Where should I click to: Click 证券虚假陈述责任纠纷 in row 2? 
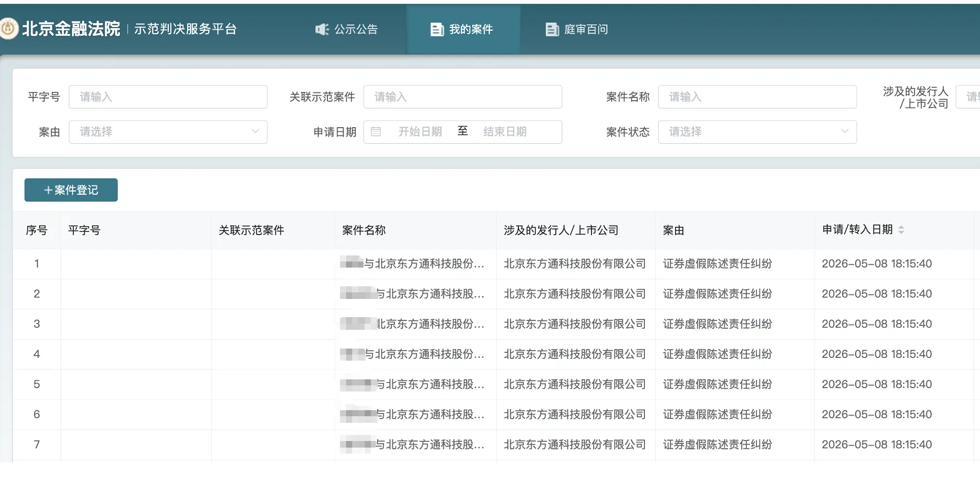click(x=718, y=294)
